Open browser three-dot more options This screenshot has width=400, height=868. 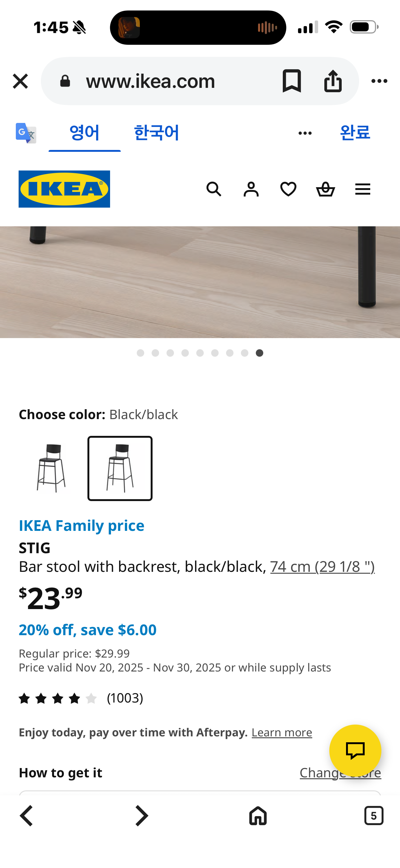[379, 81]
